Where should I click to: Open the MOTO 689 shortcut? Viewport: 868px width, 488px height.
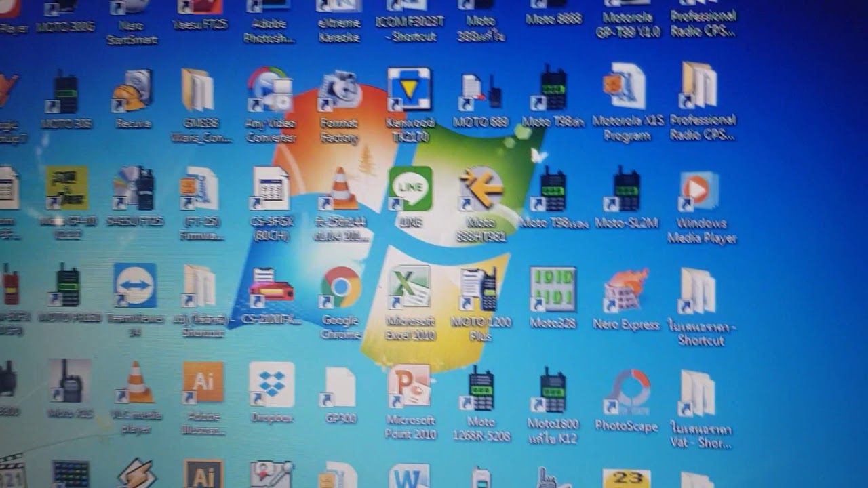coord(481,91)
